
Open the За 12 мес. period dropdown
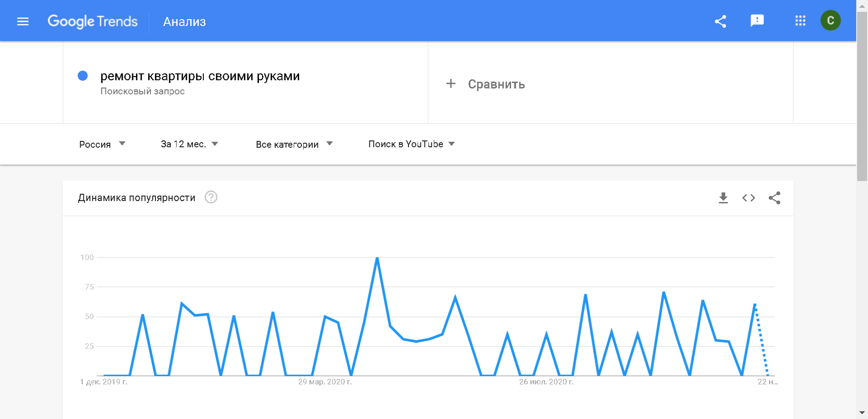click(x=189, y=144)
